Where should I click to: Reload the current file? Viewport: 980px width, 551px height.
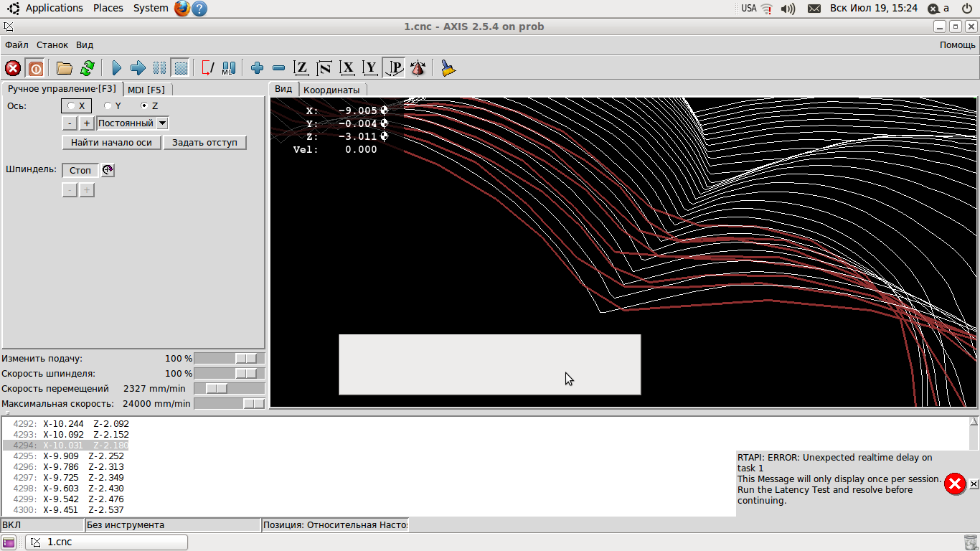pos(88,68)
